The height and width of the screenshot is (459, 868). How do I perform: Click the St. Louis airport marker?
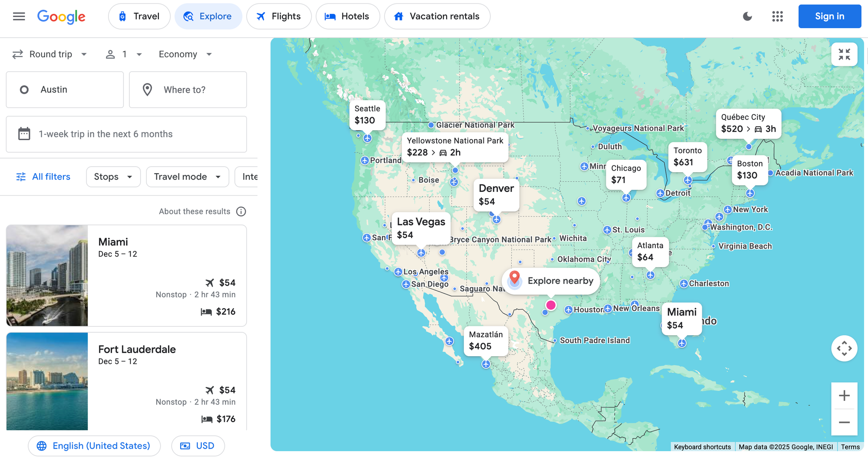pyautogui.click(x=607, y=230)
